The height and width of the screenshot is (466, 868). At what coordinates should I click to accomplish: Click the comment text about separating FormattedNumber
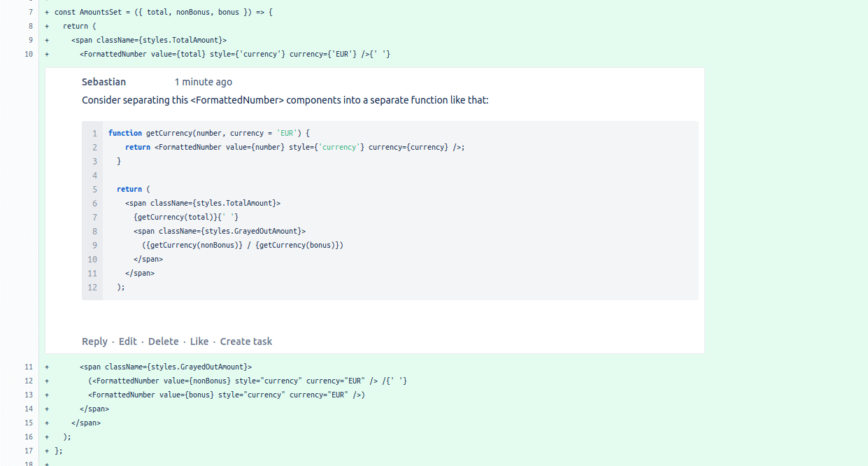point(285,100)
